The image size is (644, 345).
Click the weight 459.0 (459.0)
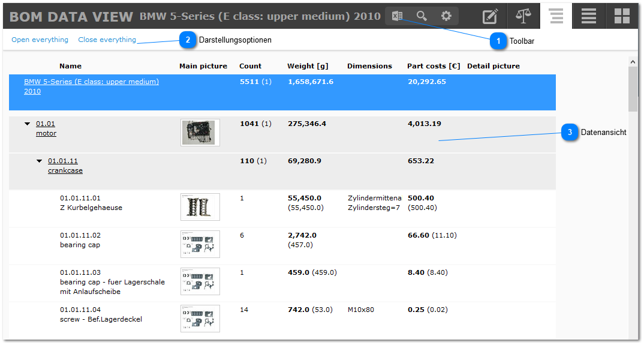coord(312,272)
